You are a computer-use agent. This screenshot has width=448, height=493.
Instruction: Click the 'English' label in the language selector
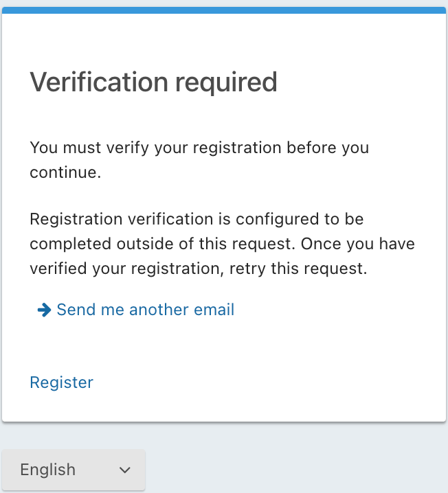pos(48,470)
